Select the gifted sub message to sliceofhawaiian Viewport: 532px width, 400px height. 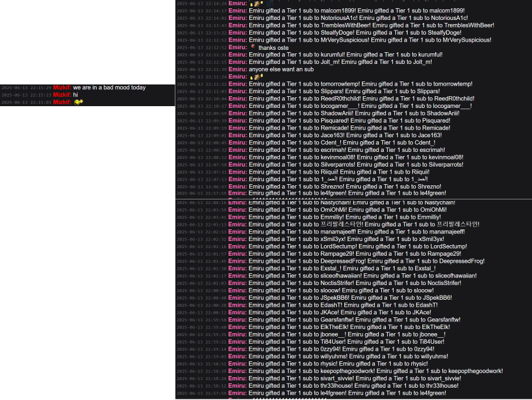click(x=362, y=276)
